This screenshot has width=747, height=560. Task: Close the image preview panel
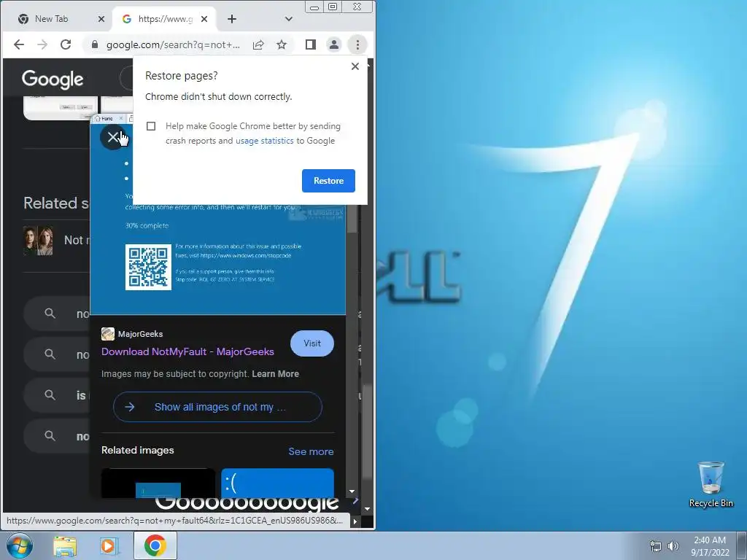(x=112, y=138)
